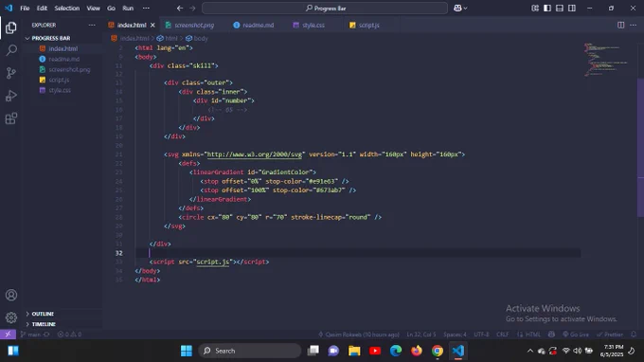Toggle the Secondary Side Bar
The height and width of the screenshot is (362, 644).
pyautogui.click(x=572, y=9)
